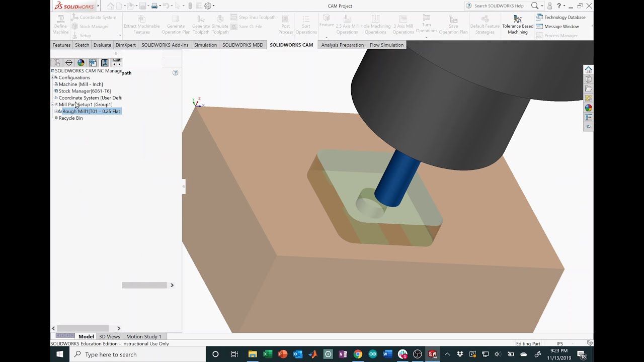Click Default Feature Strategies
The width and height of the screenshot is (644, 362).
pyautogui.click(x=485, y=25)
